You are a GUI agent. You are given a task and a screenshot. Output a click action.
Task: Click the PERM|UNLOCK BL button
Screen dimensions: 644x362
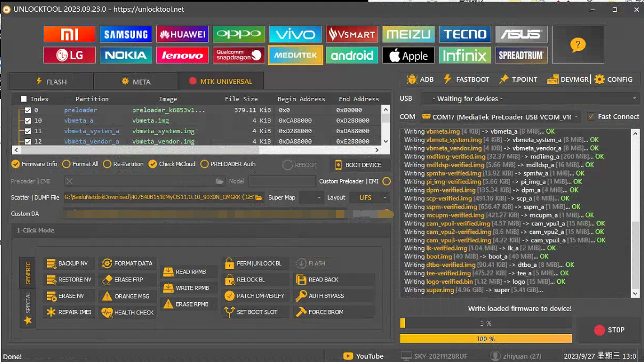point(255,264)
